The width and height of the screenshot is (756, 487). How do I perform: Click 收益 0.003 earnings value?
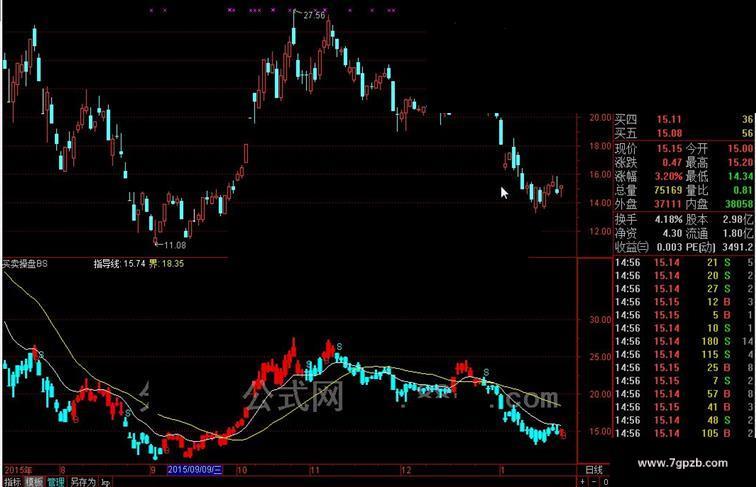pos(669,247)
